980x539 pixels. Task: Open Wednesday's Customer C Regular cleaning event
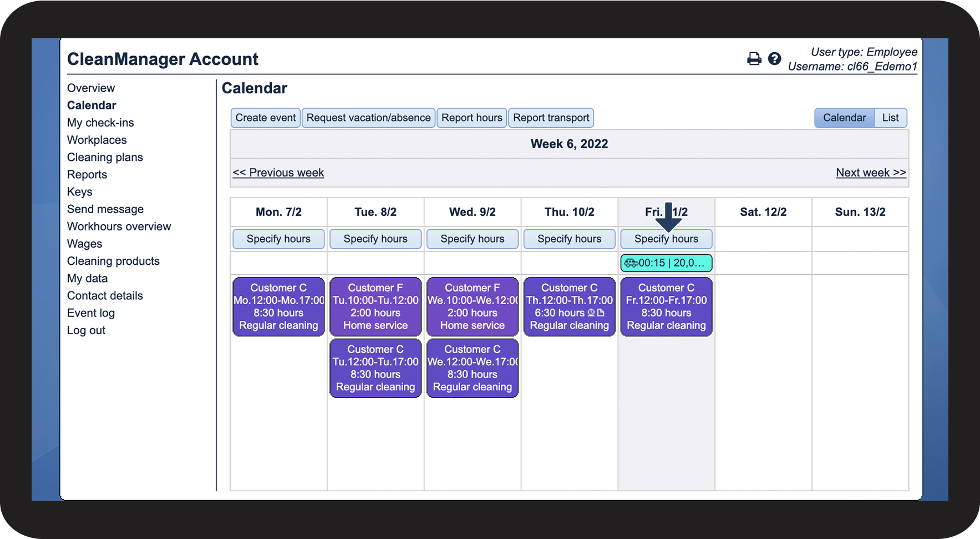[473, 368]
